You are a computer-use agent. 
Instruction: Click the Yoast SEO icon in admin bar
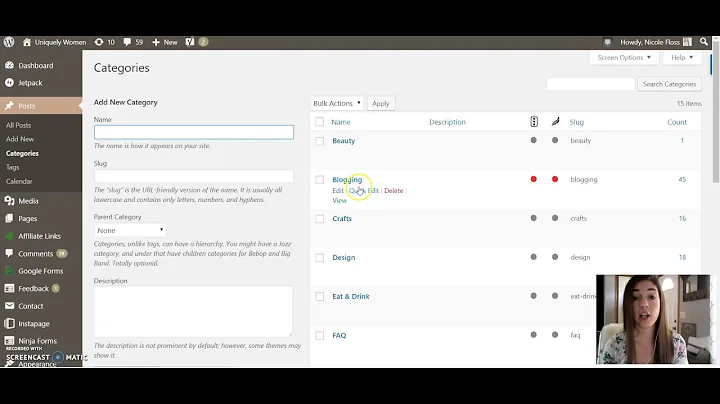click(190, 42)
